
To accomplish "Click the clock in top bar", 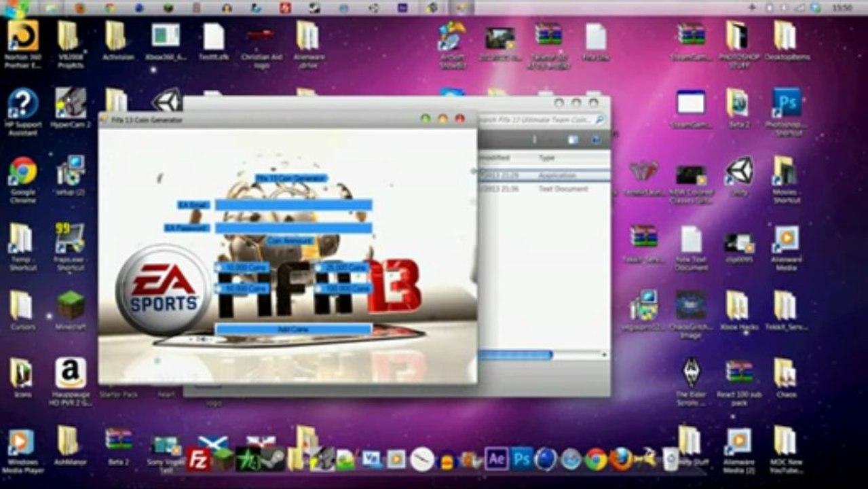I will coord(842,7).
